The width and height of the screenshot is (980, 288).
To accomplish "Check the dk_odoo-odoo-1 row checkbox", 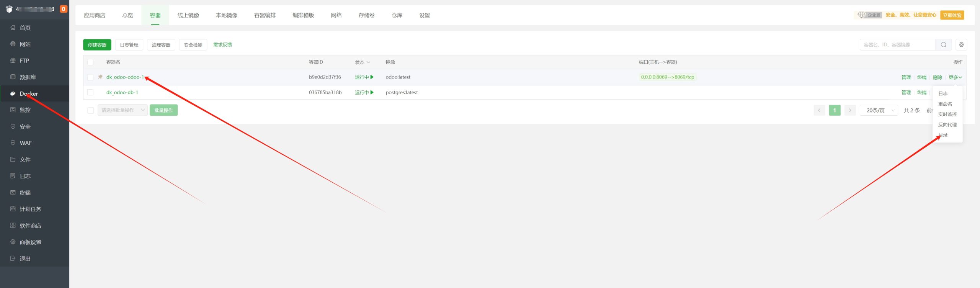I will tap(90, 77).
